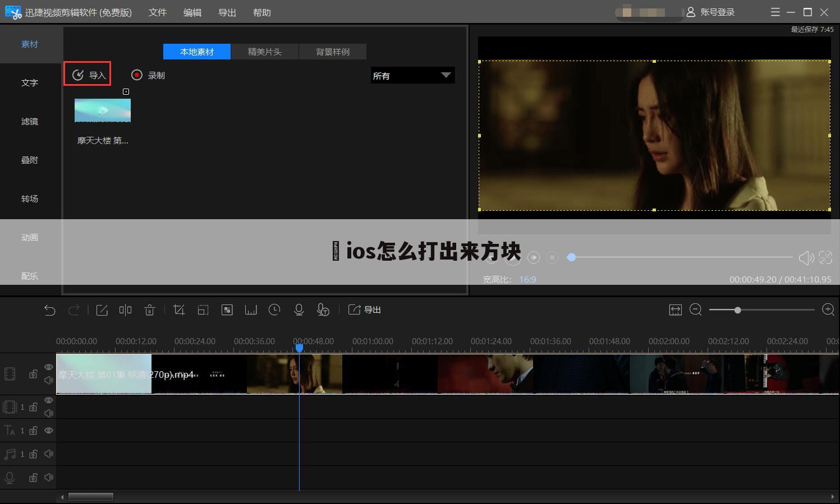This screenshot has width=840, height=504.
Task: Click the horizontal timeline scrollbar thumb
Action: pyautogui.click(x=91, y=497)
